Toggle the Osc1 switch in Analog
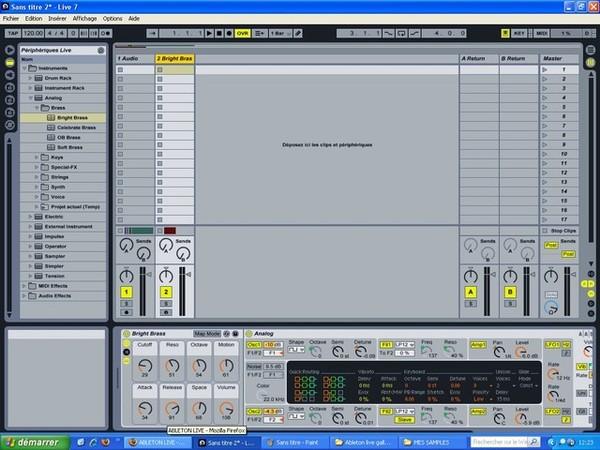Image resolution: width=600 pixels, height=450 pixels. [254, 345]
